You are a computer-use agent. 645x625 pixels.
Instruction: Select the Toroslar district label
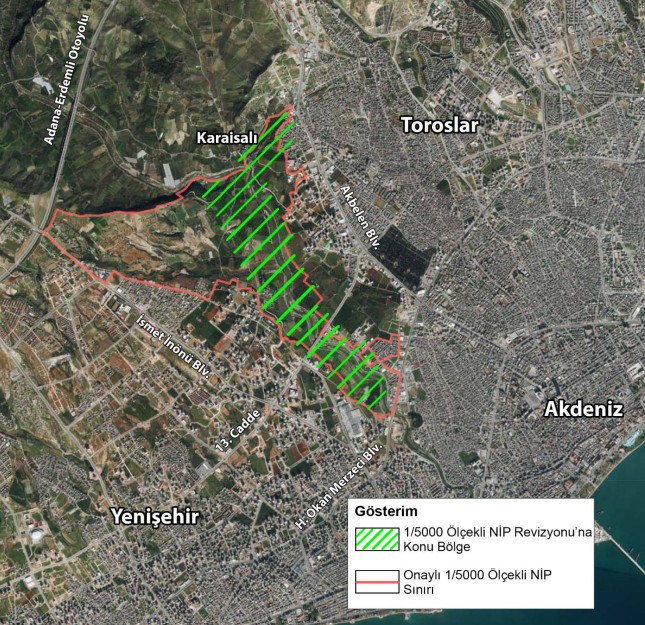coord(440,125)
